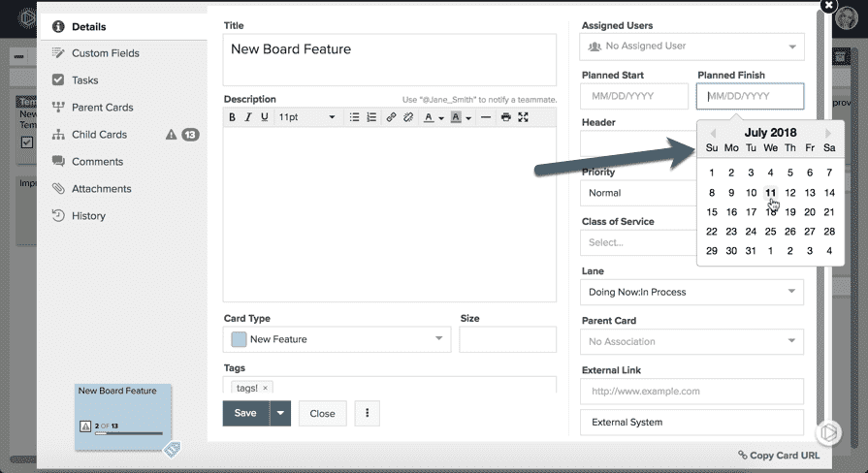The width and height of the screenshot is (868, 473).
Task: Click Copy Card URL link
Action: click(779, 456)
